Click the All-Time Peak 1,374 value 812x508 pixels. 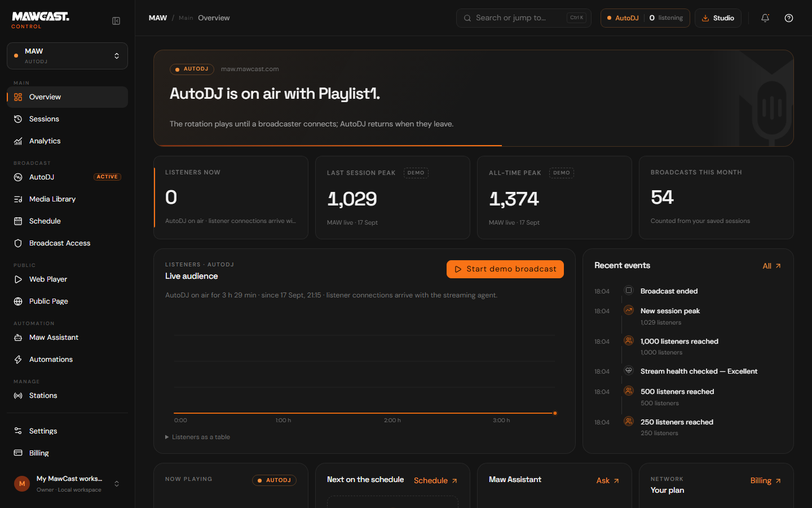pos(514,199)
